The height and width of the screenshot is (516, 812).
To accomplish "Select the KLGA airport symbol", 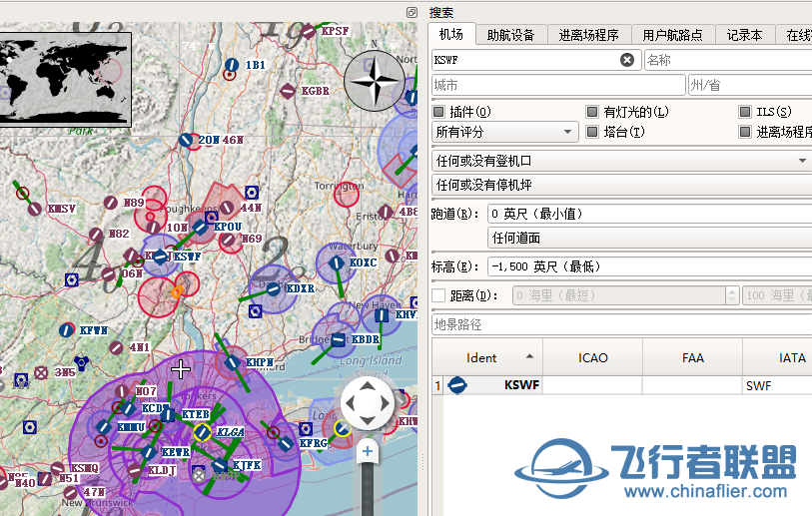I will coord(202,432).
